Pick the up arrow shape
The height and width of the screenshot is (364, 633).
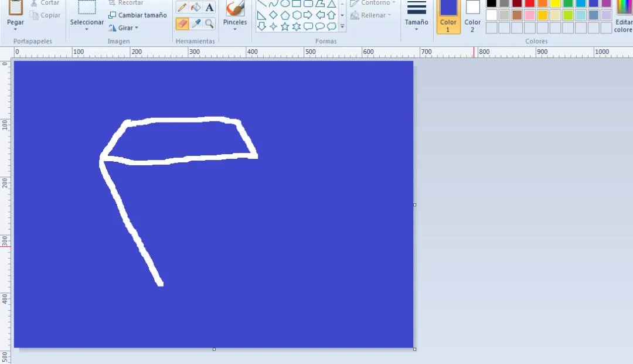[331, 15]
